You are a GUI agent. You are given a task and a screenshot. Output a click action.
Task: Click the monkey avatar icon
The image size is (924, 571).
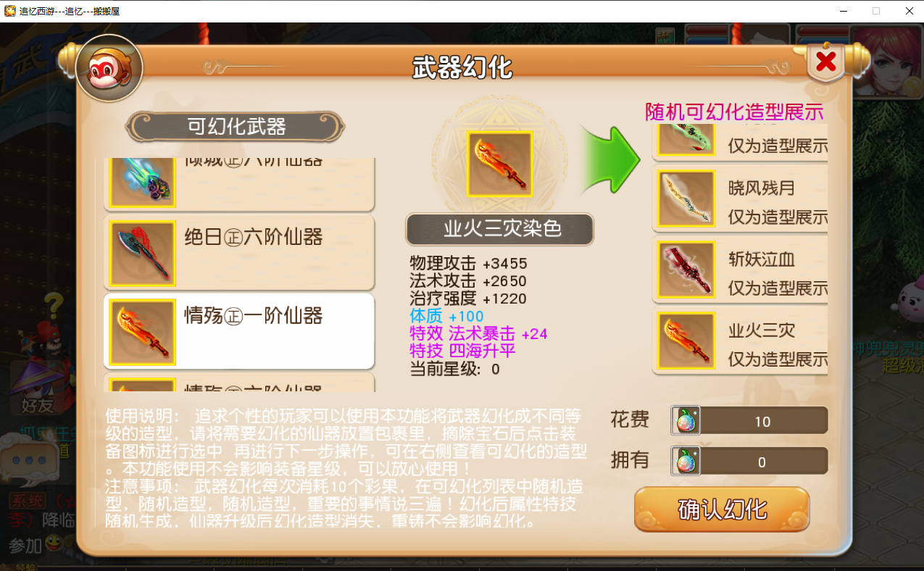pyautogui.click(x=109, y=68)
